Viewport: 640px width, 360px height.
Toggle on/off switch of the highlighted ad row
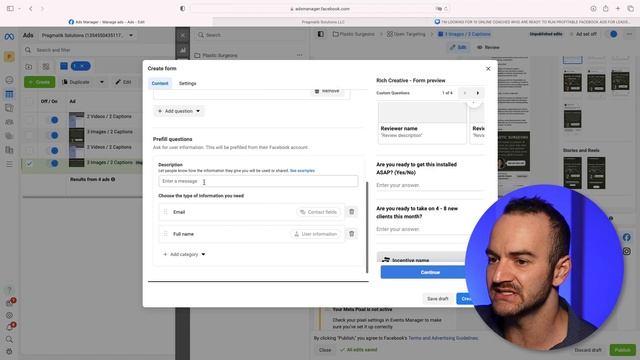coord(54,163)
